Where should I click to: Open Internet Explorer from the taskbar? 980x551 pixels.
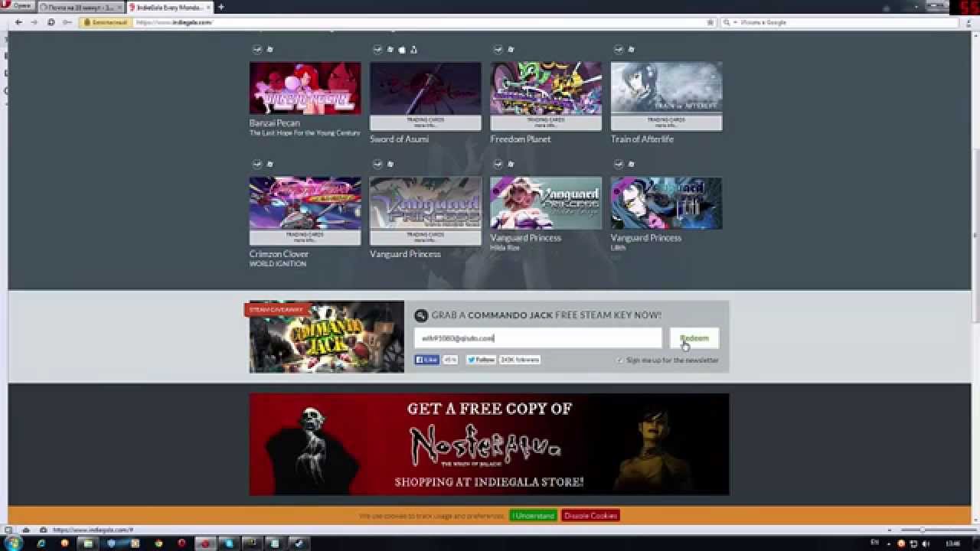click(x=41, y=543)
